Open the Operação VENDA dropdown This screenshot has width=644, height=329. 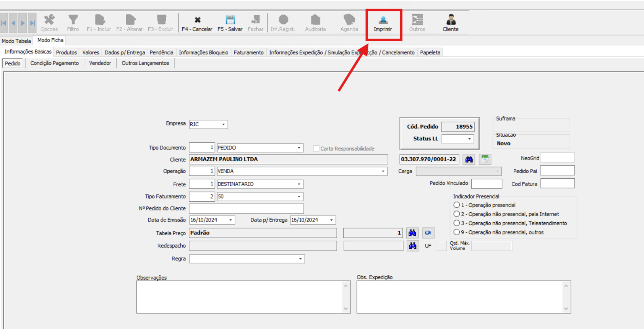383,171
